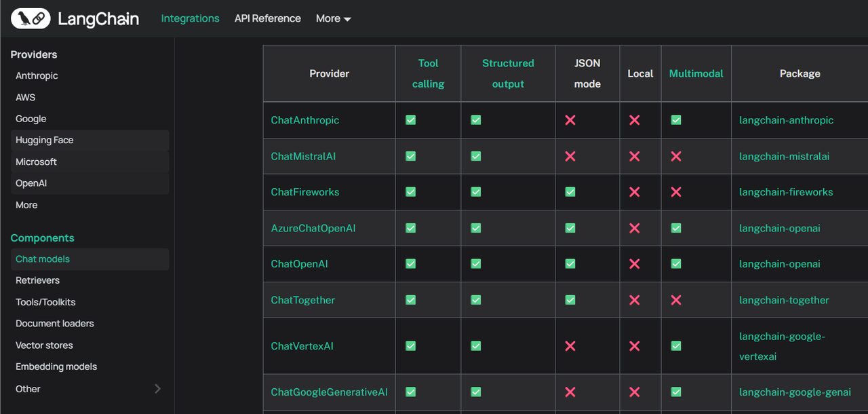Click the multimodal cross in ChatTogether row

click(676, 300)
